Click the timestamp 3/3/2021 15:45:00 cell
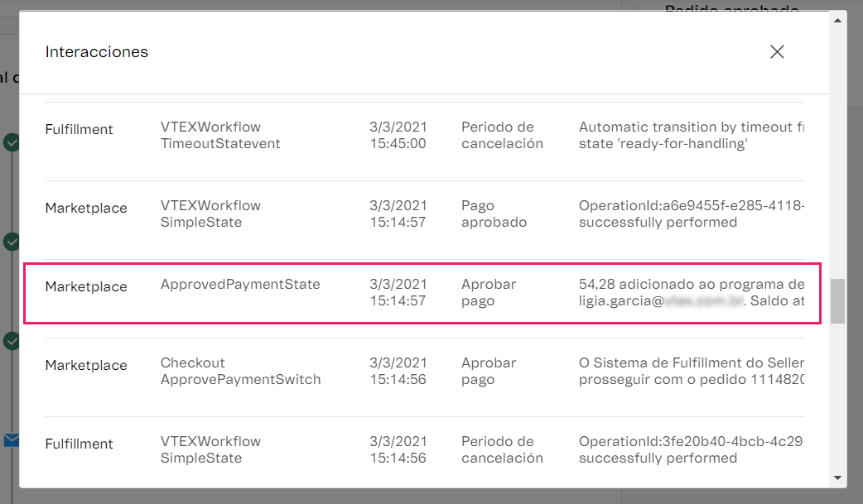The image size is (863, 504). click(x=397, y=136)
